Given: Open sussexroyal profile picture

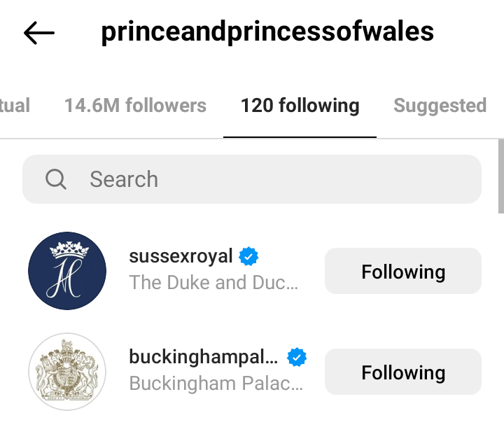Looking at the screenshot, I should (x=67, y=271).
